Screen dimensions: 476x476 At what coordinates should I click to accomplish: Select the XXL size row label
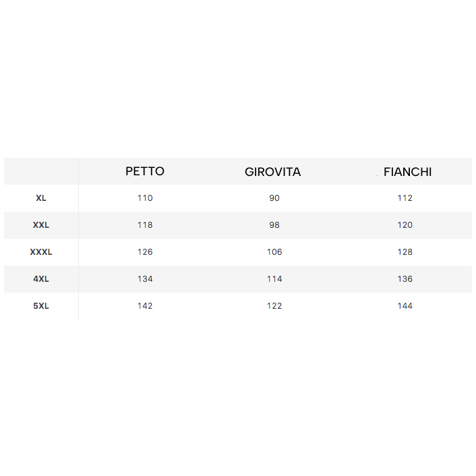[x=41, y=225]
